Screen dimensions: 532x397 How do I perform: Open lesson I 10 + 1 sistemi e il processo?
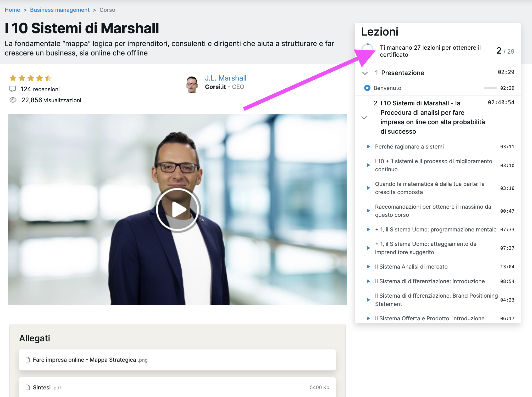coord(434,165)
